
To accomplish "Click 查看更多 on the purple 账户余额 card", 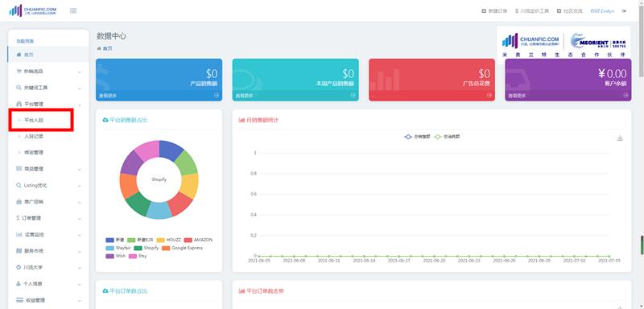I will click(x=517, y=96).
